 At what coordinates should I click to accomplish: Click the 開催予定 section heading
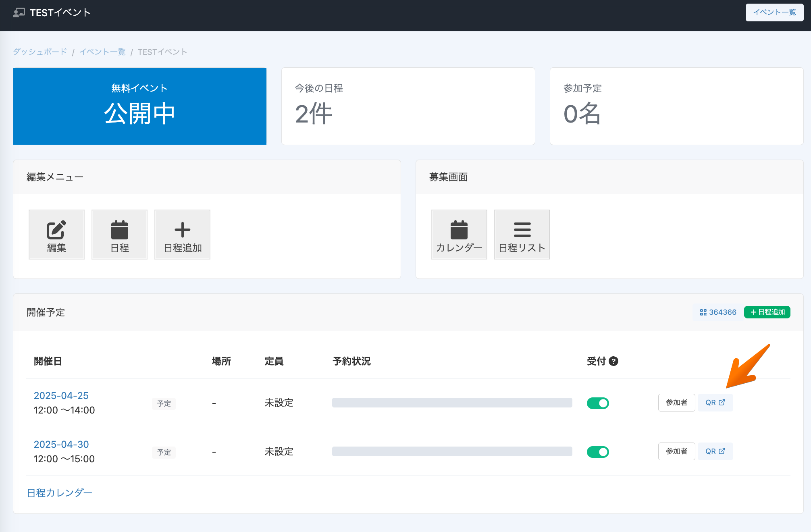click(46, 312)
